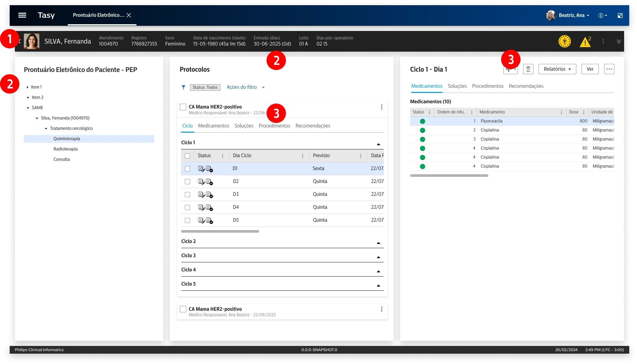Check the second CA Mama HER2-positivo protocol
The height and width of the screenshot is (364, 637).
coord(183,309)
